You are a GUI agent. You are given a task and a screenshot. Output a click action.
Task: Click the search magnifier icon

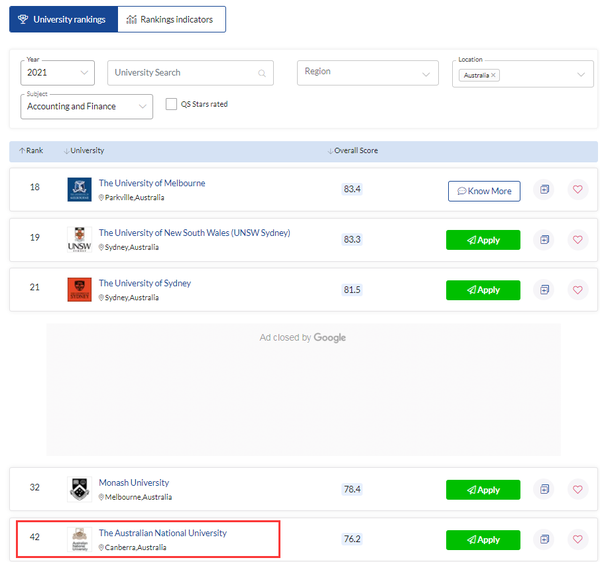tap(262, 73)
